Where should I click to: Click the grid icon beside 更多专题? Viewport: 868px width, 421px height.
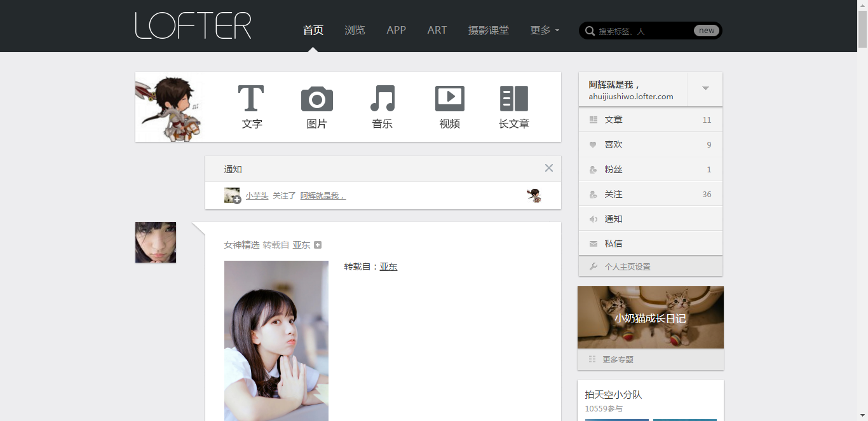tap(592, 359)
